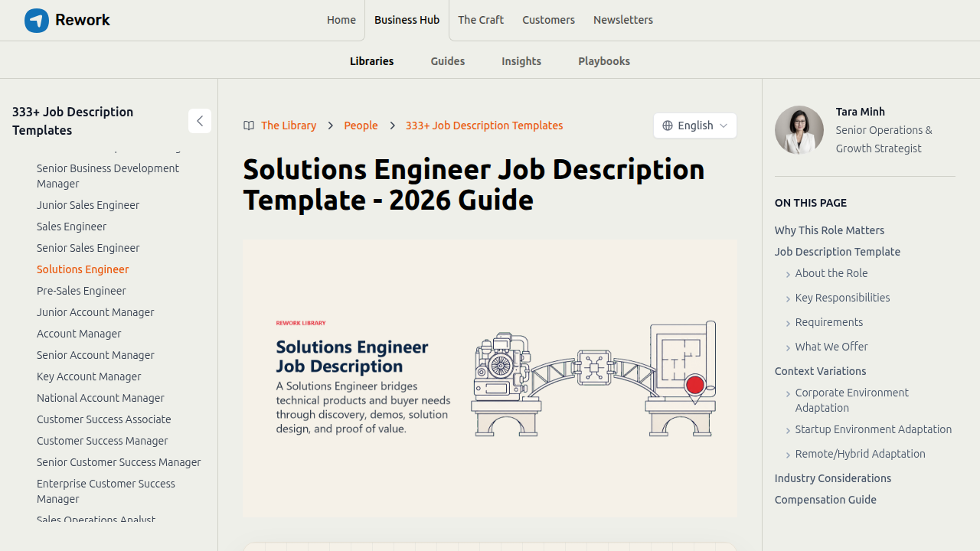
Task: Jump to Remote/Hybrid Adaptation subsection
Action: point(861,454)
